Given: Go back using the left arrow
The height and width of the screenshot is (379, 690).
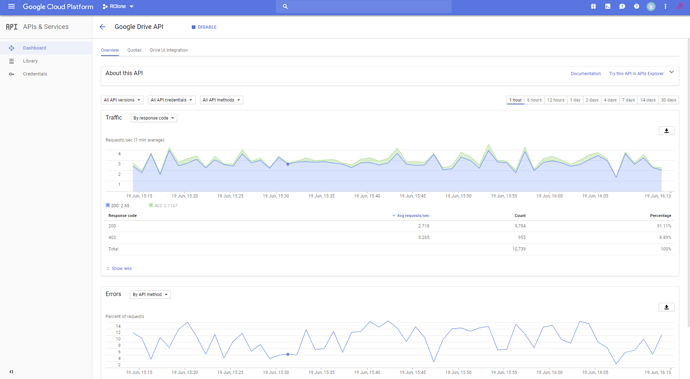Looking at the screenshot, I should [103, 27].
